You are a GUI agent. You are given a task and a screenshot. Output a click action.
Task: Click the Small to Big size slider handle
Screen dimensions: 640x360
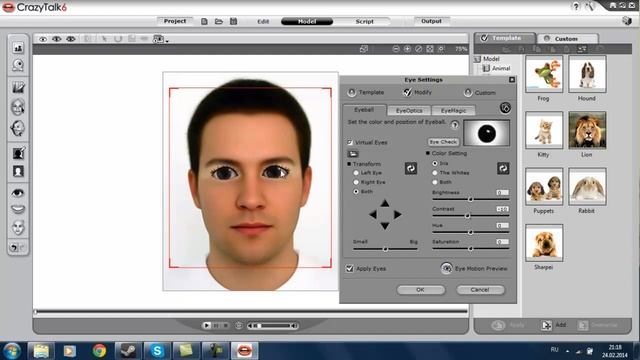(x=385, y=249)
